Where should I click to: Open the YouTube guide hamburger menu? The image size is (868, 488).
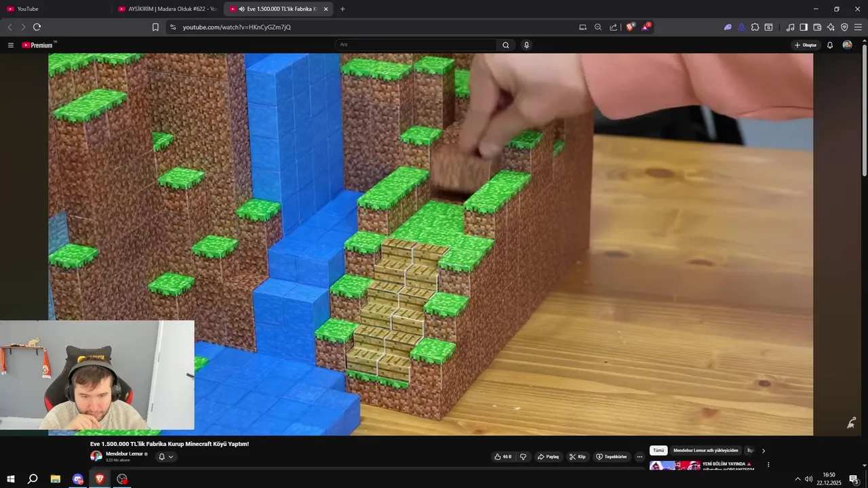(x=11, y=45)
